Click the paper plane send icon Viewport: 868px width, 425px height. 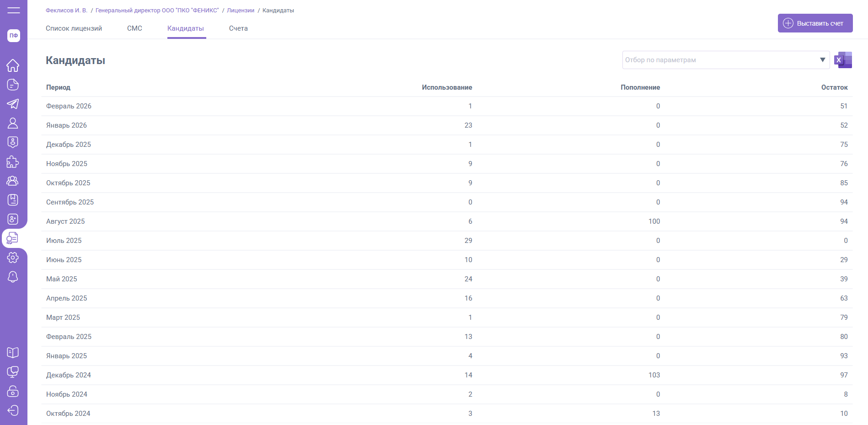coord(13,104)
